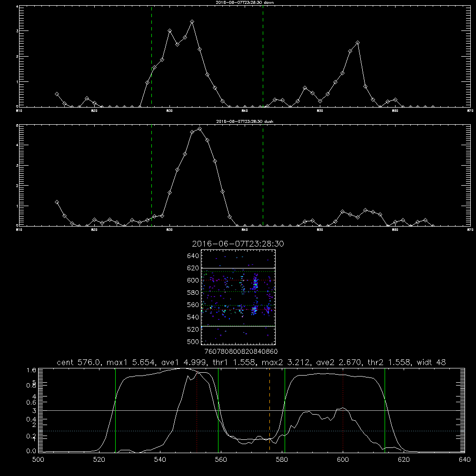Image resolution: width=476 pixels, height=476 pixels.
Task: Click the upper solid white line in the spectrogram
Action: point(238,268)
